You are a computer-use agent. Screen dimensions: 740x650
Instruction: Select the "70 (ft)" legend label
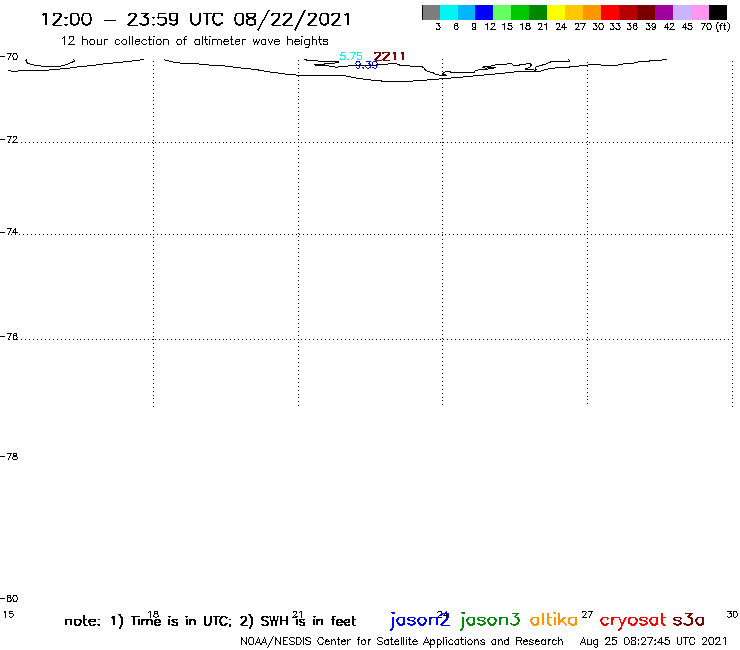tap(715, 26)
